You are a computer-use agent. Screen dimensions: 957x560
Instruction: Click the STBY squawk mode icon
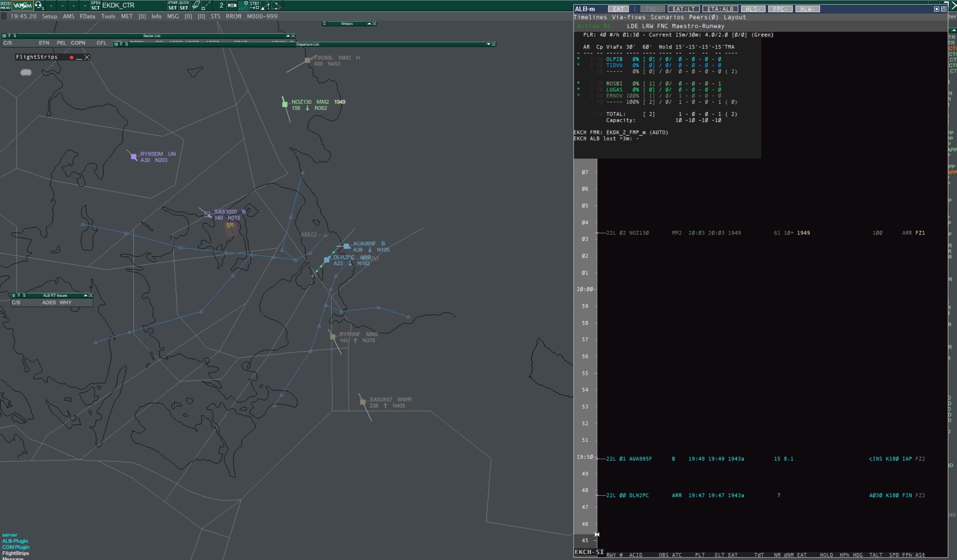tap(254, 5)
